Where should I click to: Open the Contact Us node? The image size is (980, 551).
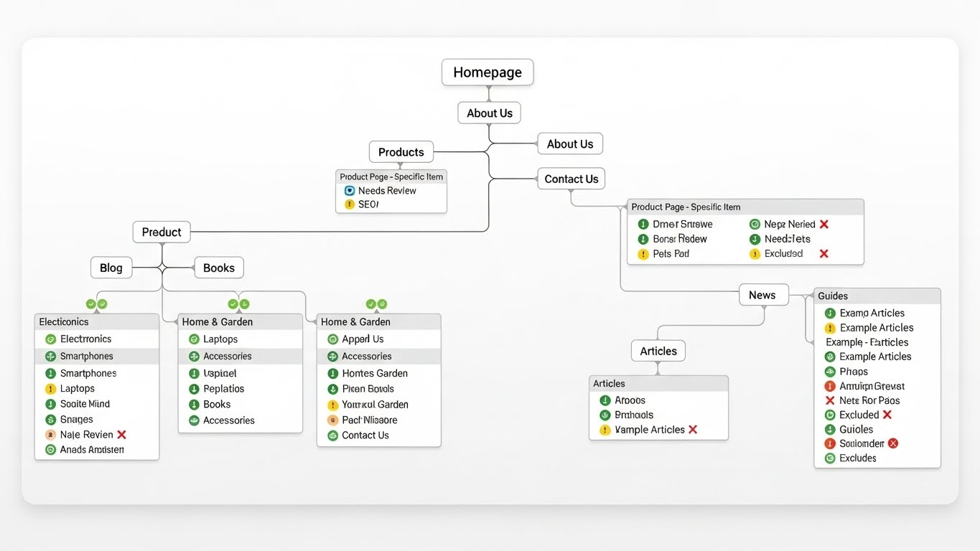coord(571,179)
